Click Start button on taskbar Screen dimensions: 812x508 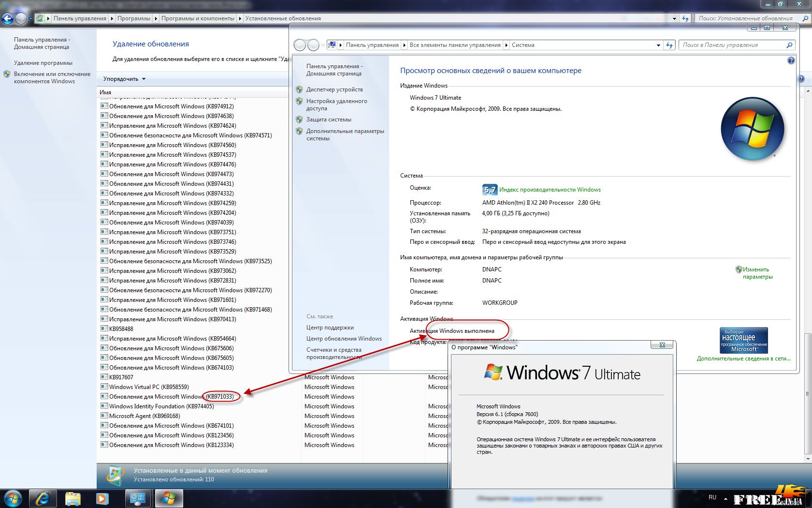coord(13,498)
